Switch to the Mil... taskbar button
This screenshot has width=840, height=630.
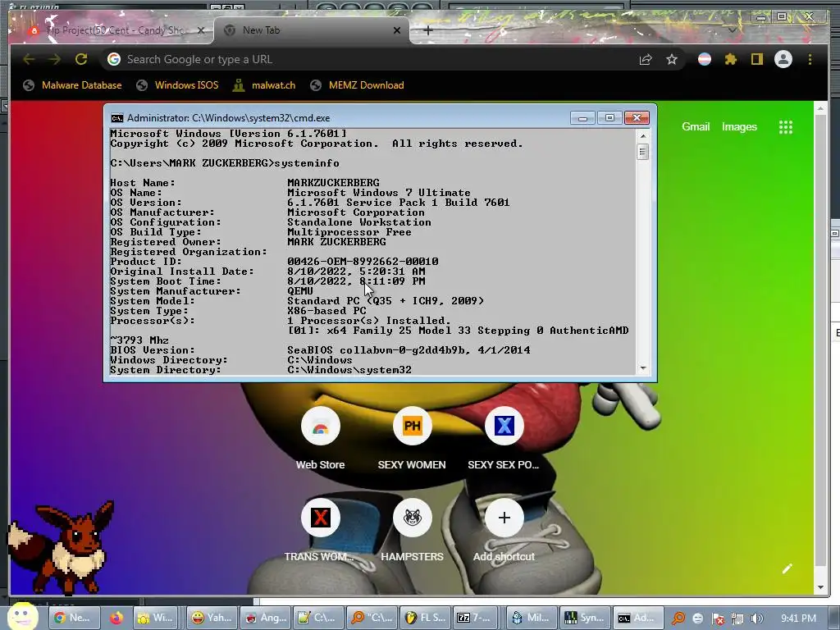(531, 618)
